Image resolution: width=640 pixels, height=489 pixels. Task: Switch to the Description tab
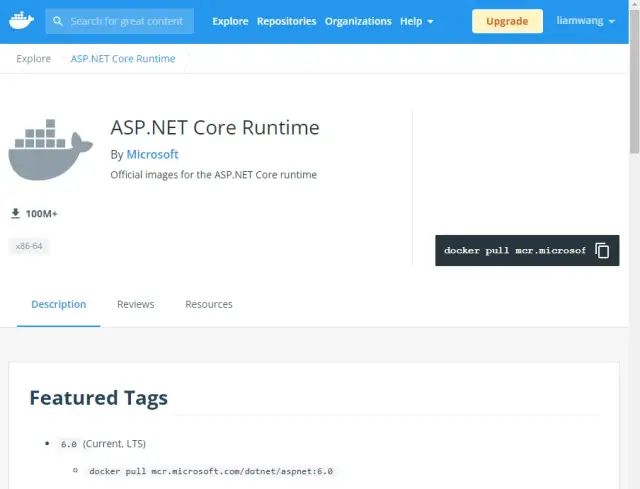pyautogui.click(x=59, y=305)
